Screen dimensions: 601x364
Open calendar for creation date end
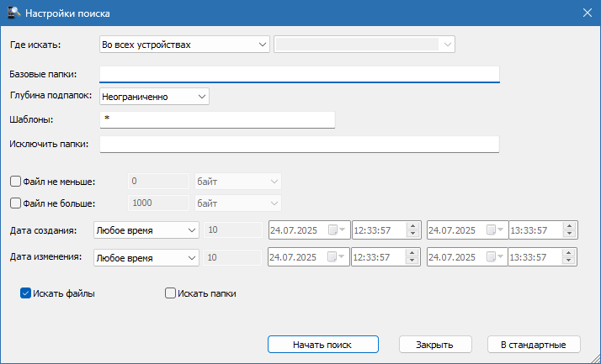(496, 230)
